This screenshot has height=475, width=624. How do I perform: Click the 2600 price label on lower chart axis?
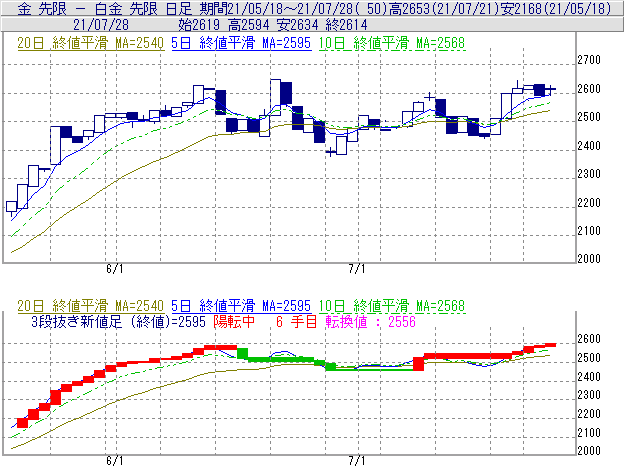tap(589, 339)
